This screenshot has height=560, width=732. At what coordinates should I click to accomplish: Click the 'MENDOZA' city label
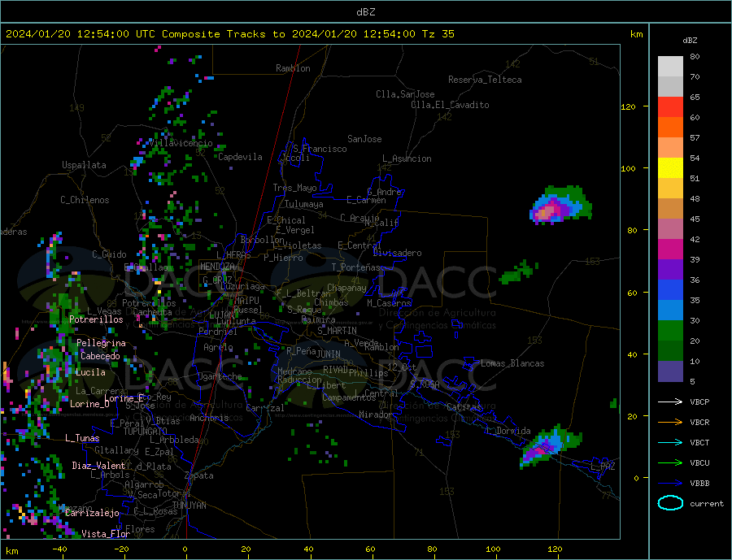217,267
